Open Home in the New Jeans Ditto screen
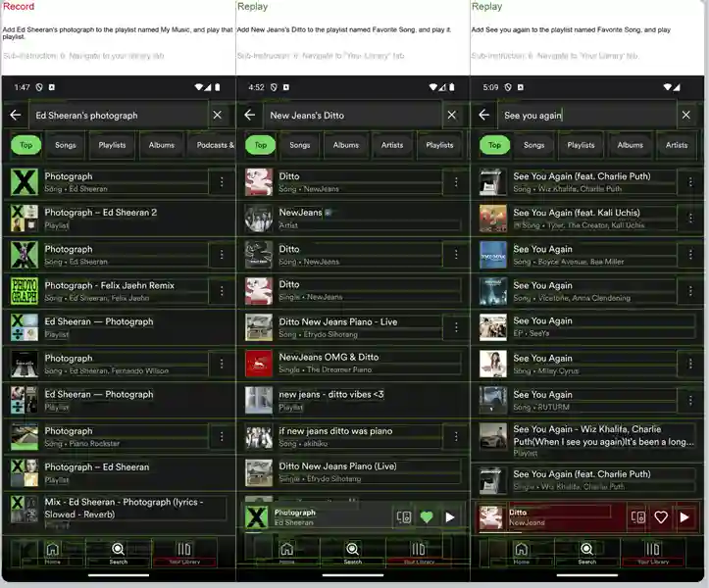 click(x=286, y=553)
